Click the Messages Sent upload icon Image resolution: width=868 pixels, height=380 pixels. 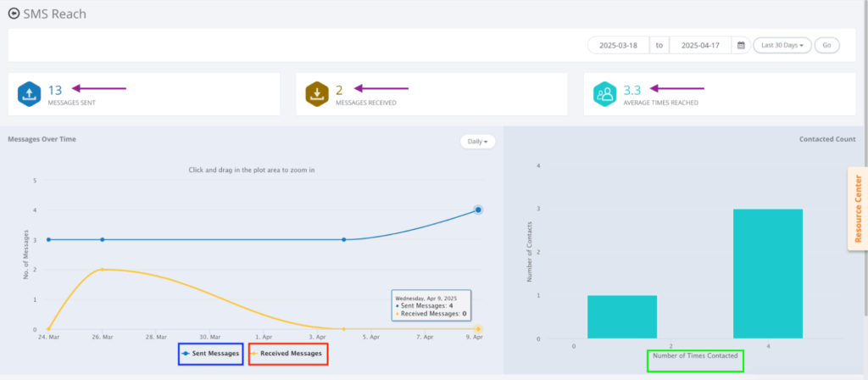point(29,93)
